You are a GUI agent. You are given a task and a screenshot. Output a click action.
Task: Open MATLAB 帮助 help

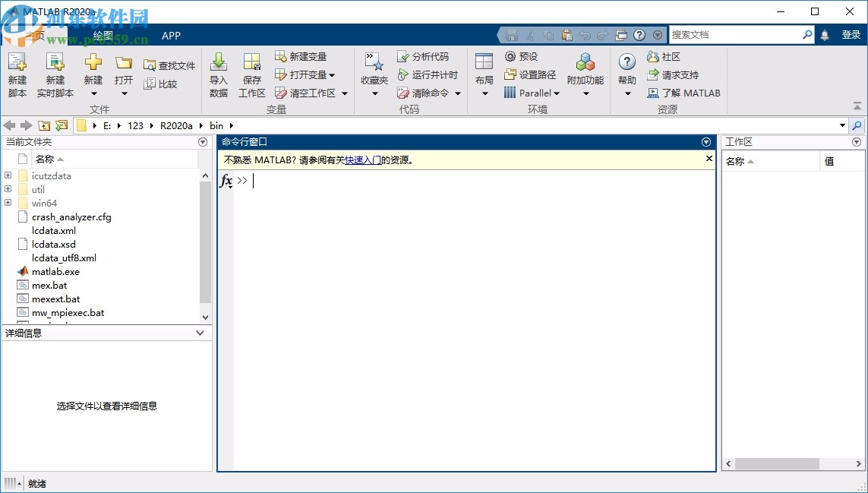pos(626,74)
